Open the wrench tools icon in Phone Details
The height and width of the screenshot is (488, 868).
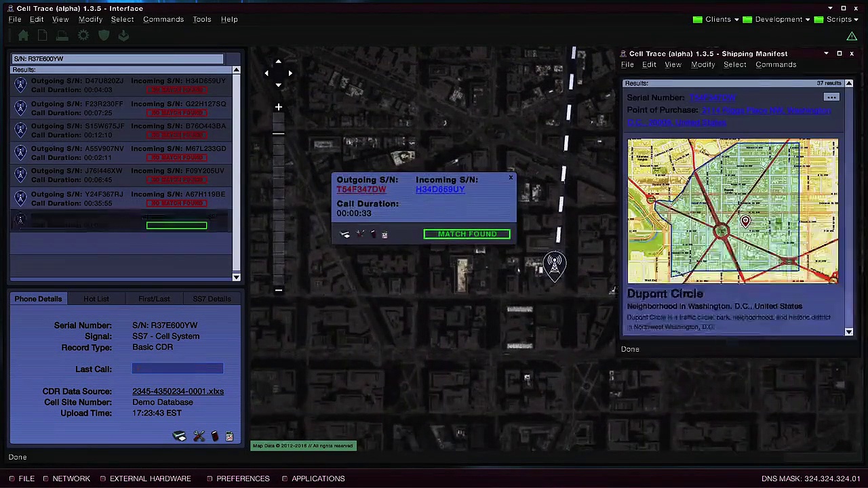pos(199,436)
